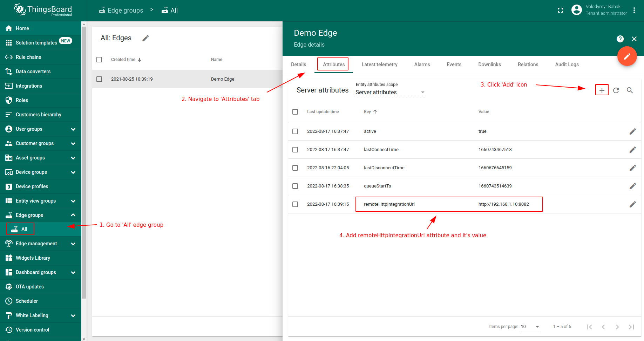Open the user menu three-dot icon
Image resolution: width=644 pixels, height=341 pixels.
(x=634, y=10)
